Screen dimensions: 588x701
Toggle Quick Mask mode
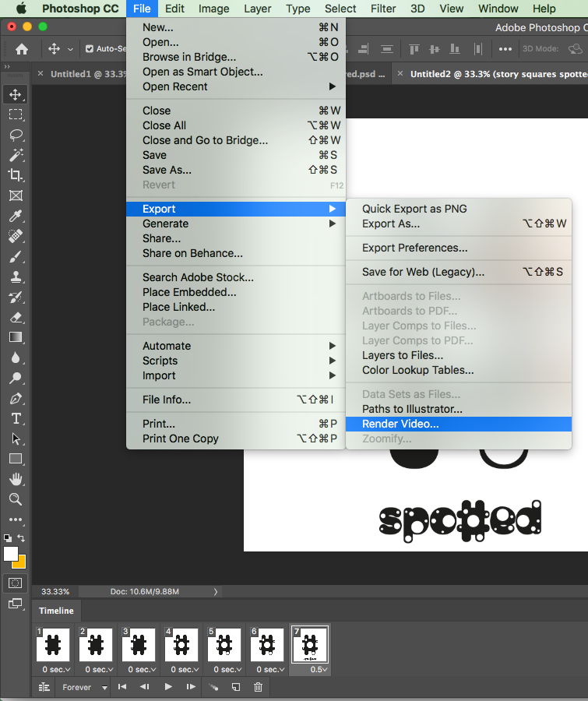click(16, 583)
